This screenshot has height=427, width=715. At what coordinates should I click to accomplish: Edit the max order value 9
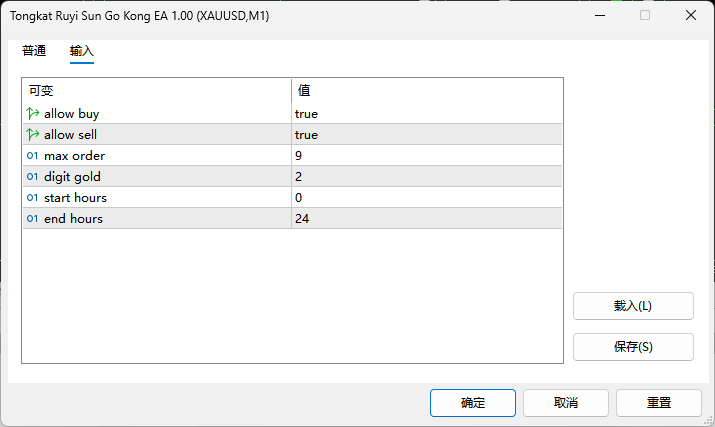426,156
